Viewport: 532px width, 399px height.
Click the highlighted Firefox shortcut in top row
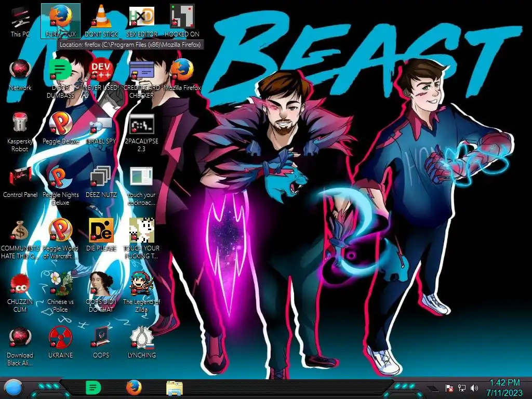tap(61, 21)
